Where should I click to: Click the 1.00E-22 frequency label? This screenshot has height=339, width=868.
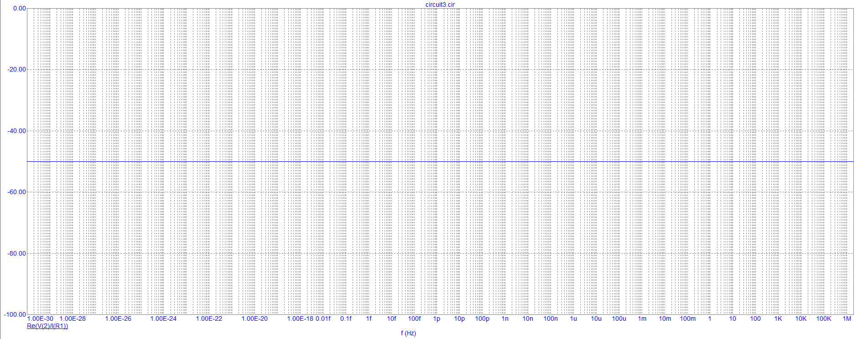pos(209,318)
